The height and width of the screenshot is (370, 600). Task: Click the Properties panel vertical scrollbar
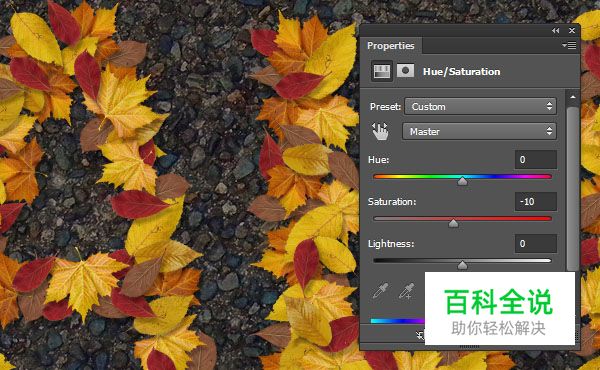pyautogui.click(x=572, y=189)
